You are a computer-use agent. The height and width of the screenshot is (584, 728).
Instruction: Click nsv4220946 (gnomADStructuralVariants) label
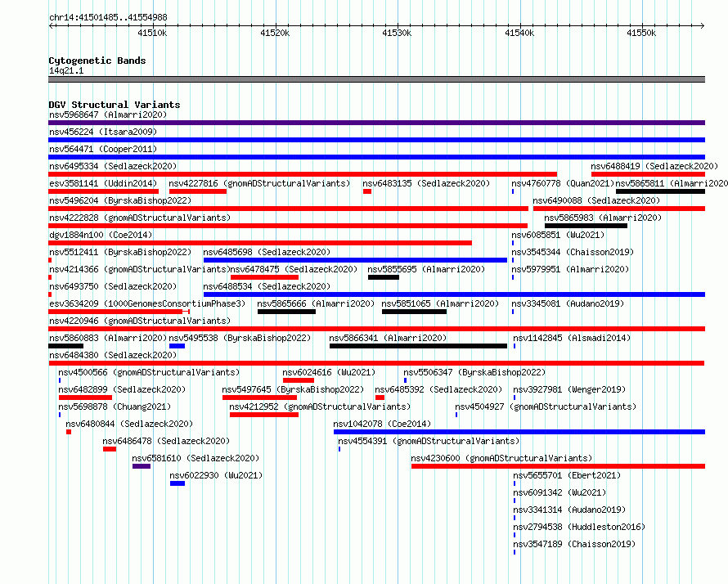[140, 321]
